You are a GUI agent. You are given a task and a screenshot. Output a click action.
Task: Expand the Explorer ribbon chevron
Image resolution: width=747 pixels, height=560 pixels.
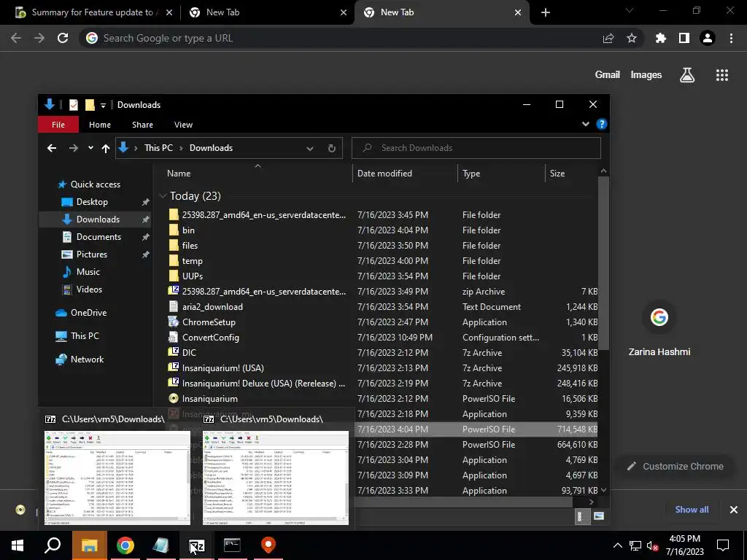(x=586, y=124)
